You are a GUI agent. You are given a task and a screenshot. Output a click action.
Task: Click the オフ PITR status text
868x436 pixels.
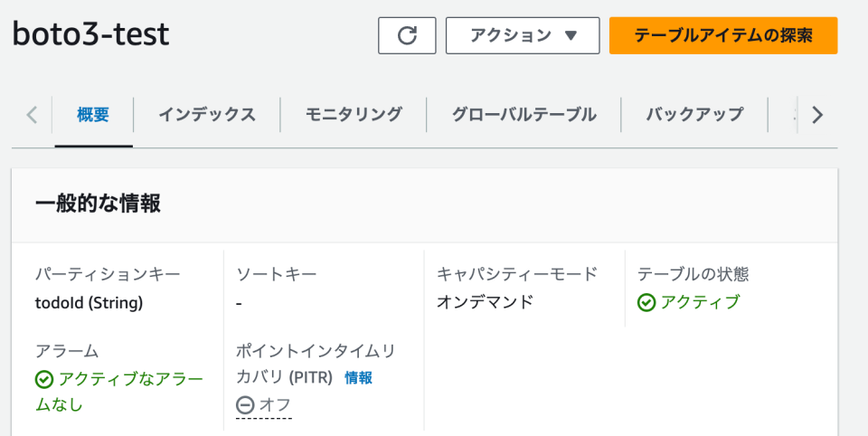275,405
